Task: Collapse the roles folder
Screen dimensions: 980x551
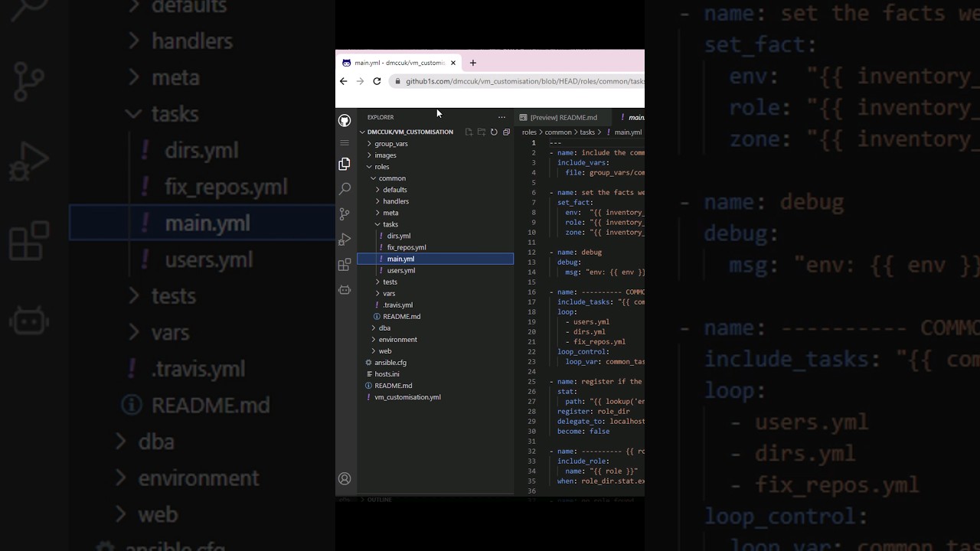Action: [381, 166]
